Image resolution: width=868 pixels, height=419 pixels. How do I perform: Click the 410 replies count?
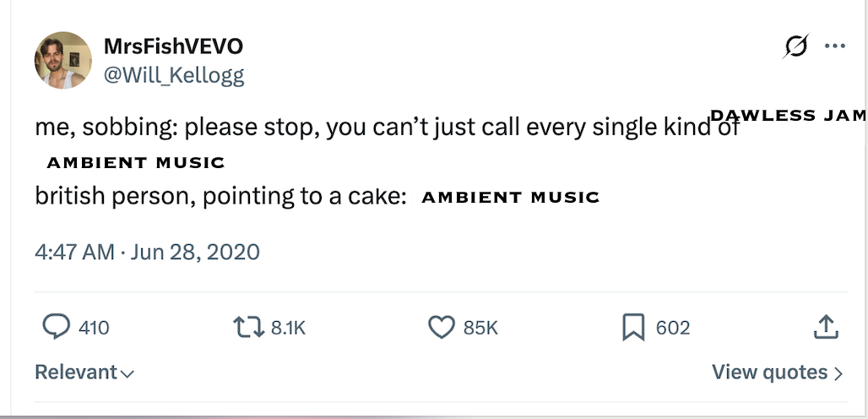94,328
